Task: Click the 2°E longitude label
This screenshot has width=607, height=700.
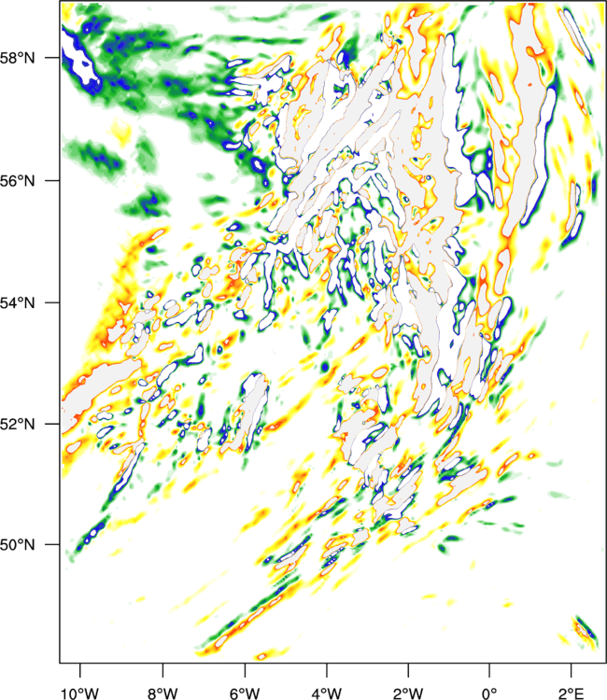Action: coord(572,693)
